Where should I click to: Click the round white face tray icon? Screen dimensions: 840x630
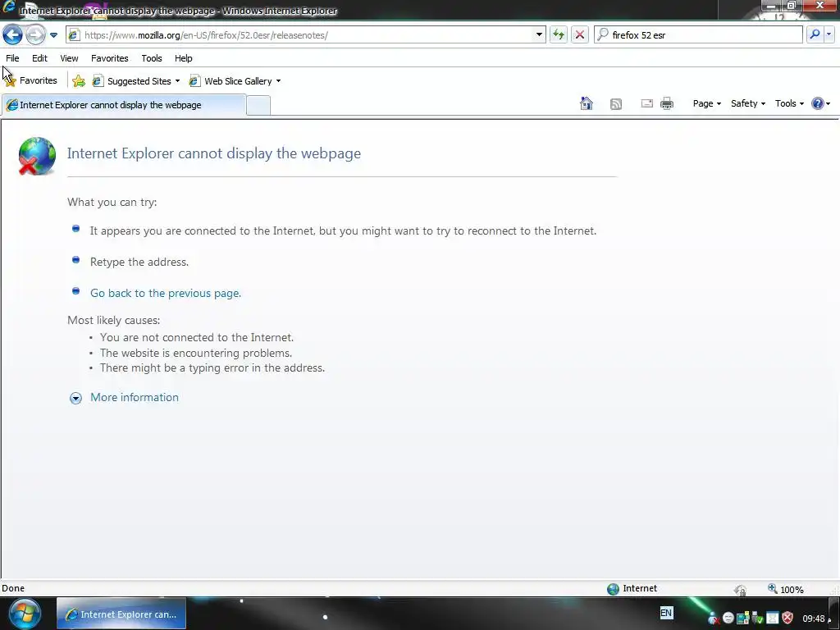pyautogui.click(x=728, y=619)
